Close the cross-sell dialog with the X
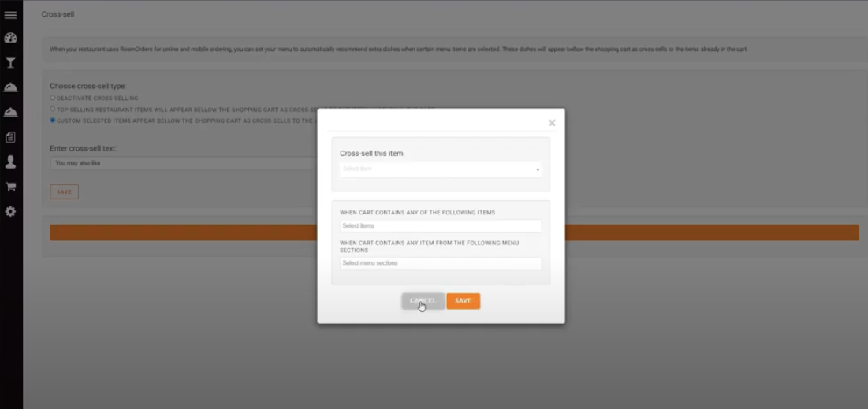Image resolution: width=868 pixels, height=409 pixels. (552, 123)
